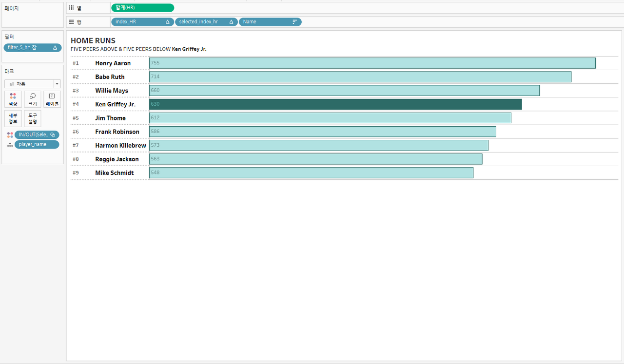The width and height of the screenshot is (624, 364).
Task: Click rank label #3
Action: [76, 91]
